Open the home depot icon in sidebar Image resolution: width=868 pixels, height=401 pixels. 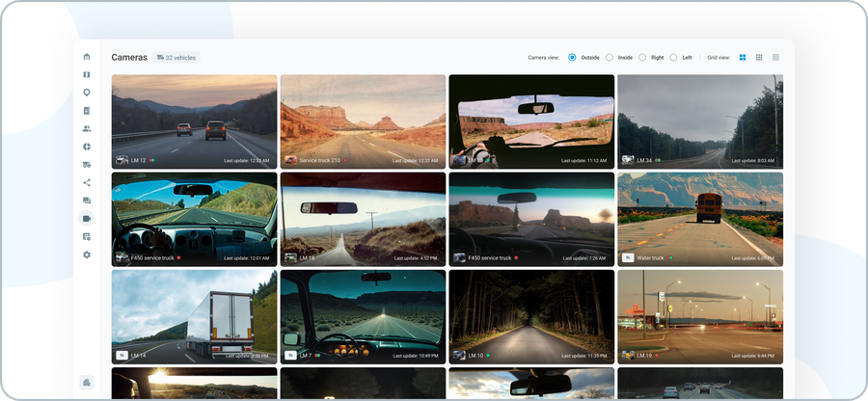87,57
